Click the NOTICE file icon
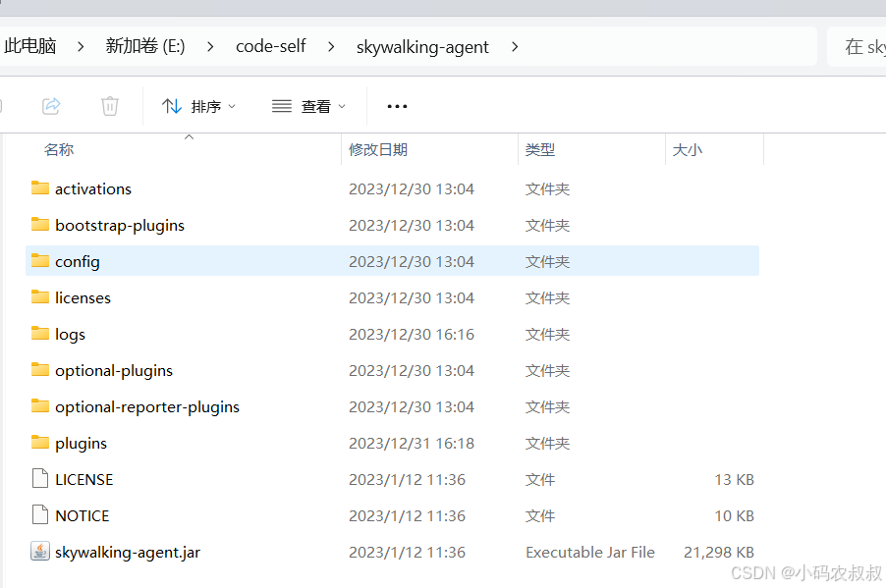886x588 pixels. (x=40, y=514)
